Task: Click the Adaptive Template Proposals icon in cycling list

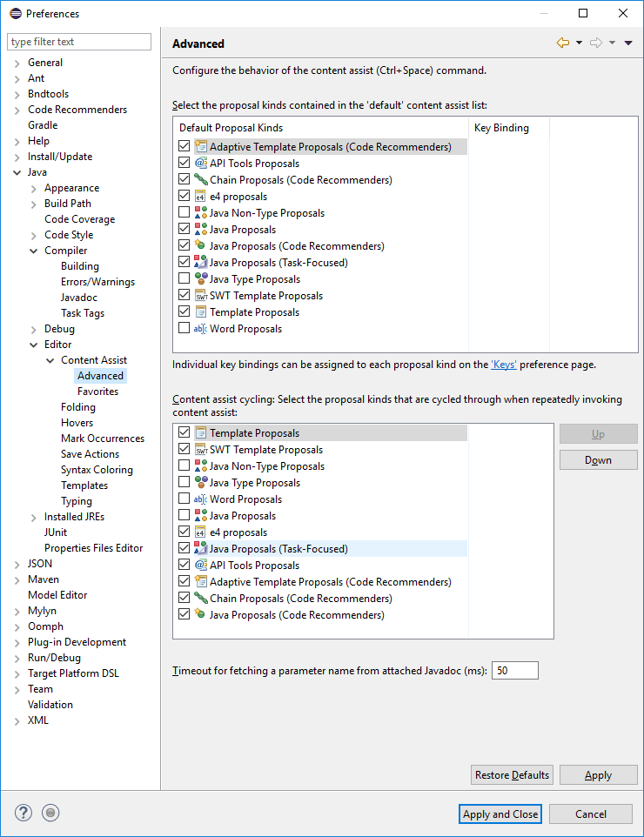Action: tap(200, 581)
